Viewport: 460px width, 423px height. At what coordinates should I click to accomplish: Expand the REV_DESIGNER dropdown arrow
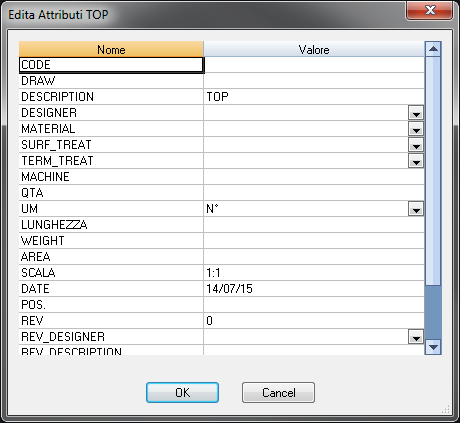pos(416,337)
